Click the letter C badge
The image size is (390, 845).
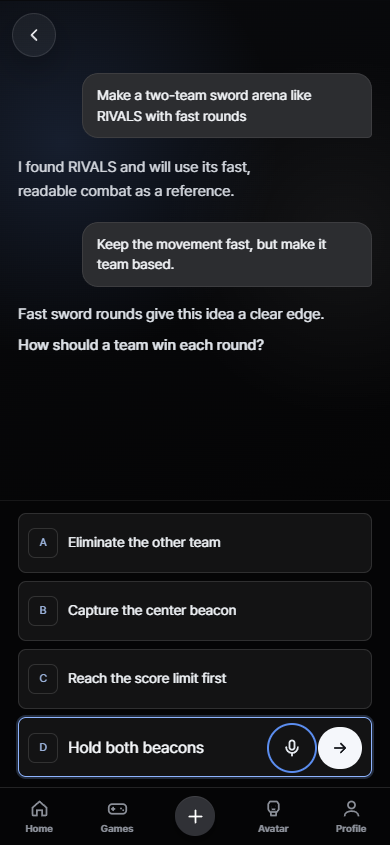coord(43,678)
